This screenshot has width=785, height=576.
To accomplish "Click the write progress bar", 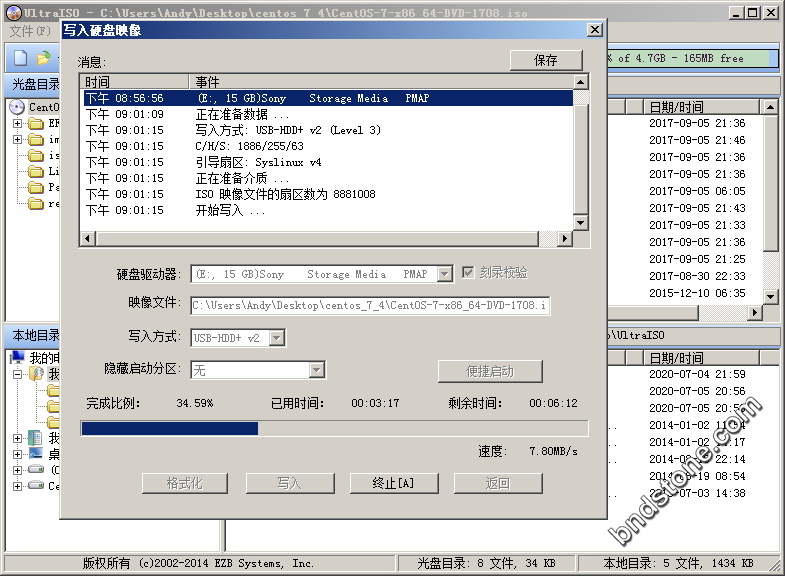I will click(334, 428).
